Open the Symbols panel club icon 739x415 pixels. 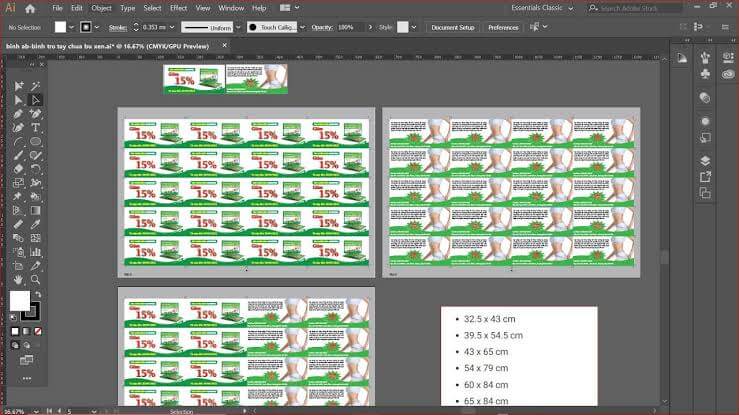(705, 74)
